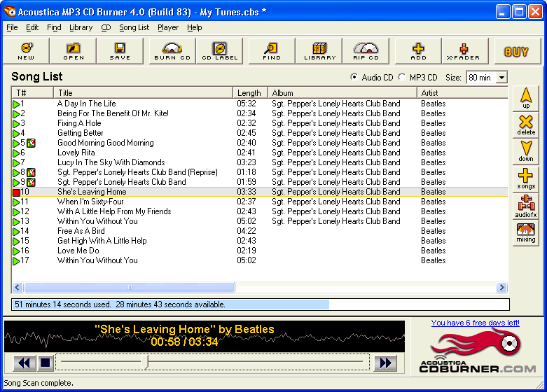Select 'When I'm Sixty-Four' song
This screenshot has width=547, height=392.
pyautogui.click(x=260, y=202)
